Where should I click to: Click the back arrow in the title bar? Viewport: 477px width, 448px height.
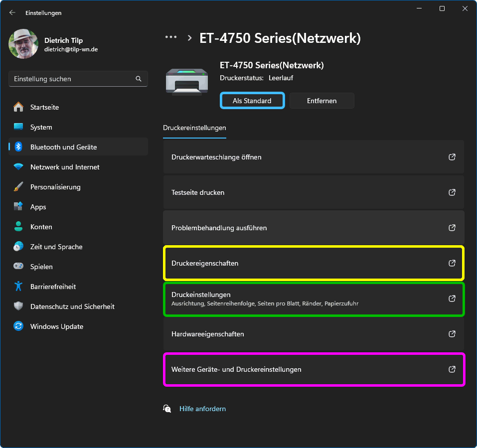(12, 13)
